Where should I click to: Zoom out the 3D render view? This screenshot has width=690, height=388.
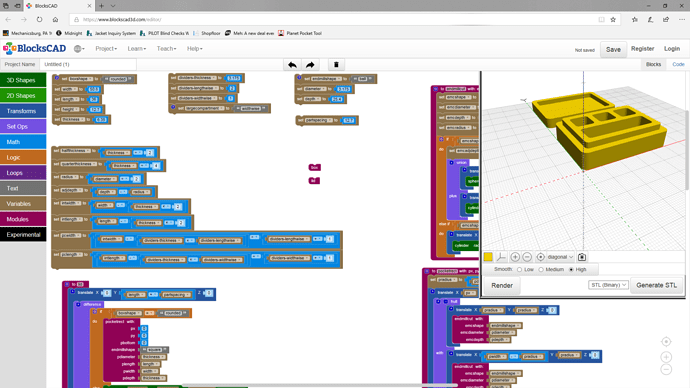(x=527, y=257)
